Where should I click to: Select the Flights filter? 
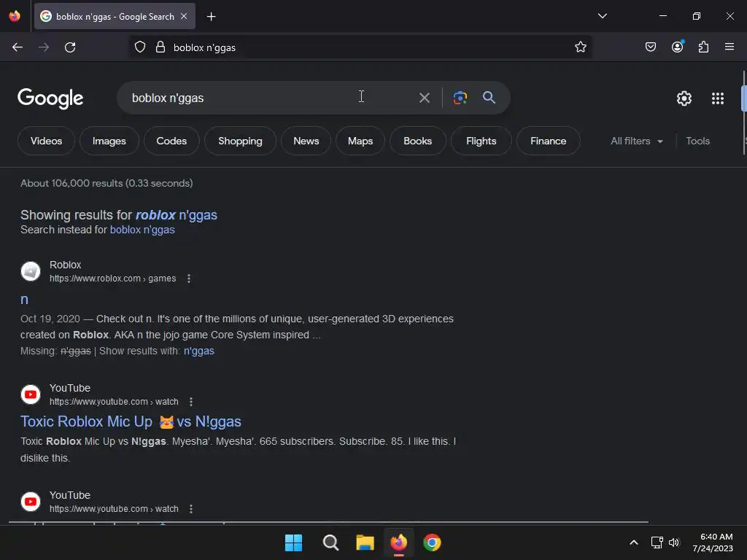coord(481,141)
